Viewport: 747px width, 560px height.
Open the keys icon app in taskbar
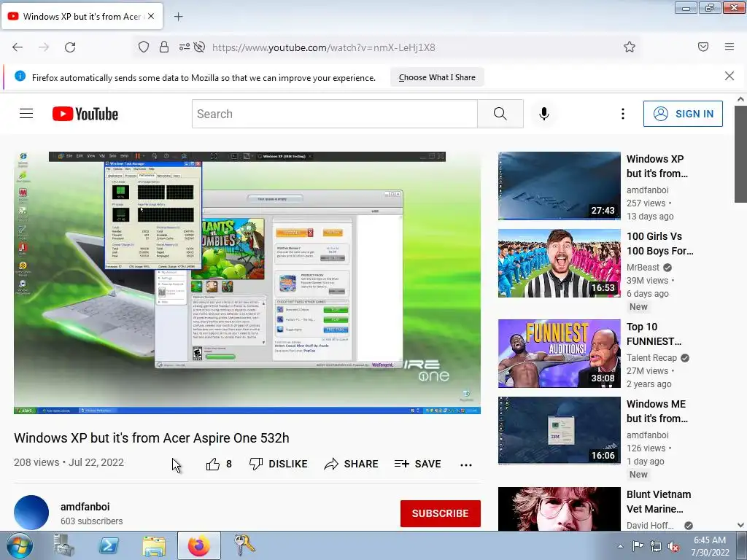tap(244, 545)
